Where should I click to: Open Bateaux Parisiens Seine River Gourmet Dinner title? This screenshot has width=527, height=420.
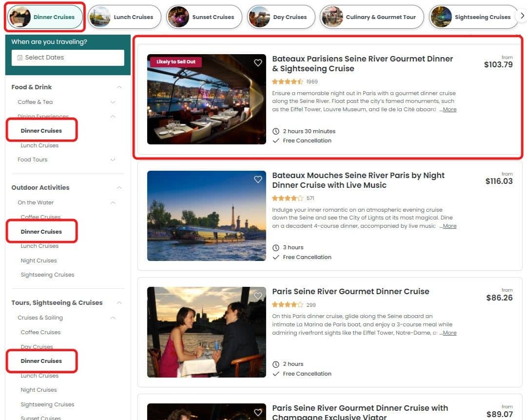pyautogui.click(x=362, y=63)
